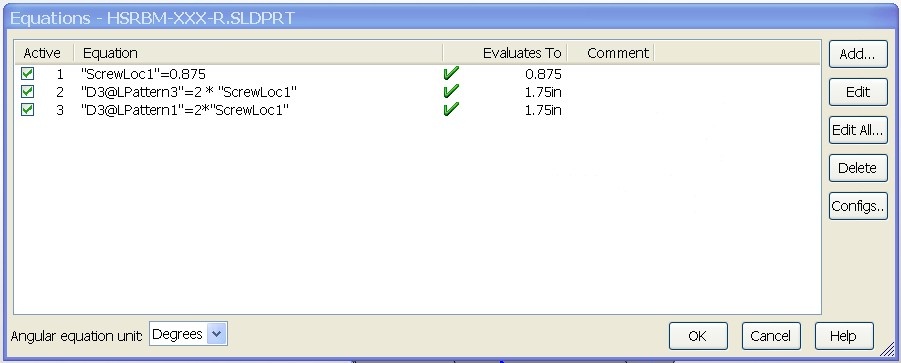The width and height of the screenshot is (901, 363).
Task: Toggle Active checkbox for equation 2
Action: 27,92
